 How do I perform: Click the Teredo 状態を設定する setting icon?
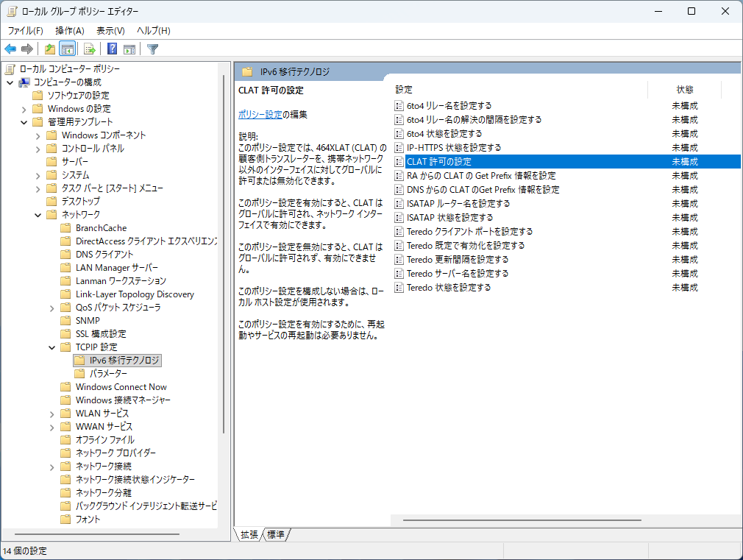[x=399, y=287]
